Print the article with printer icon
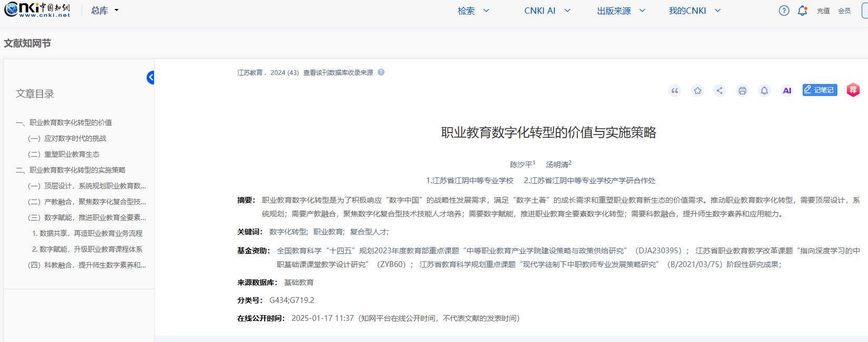 (742, 91)
